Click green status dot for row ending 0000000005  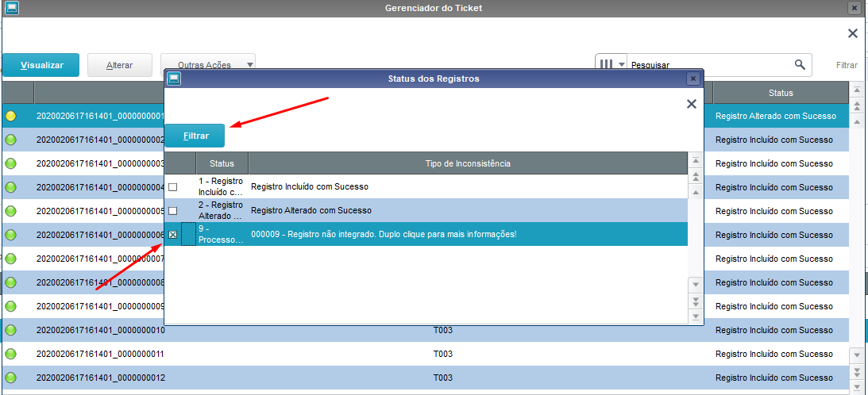click(10, 211)
